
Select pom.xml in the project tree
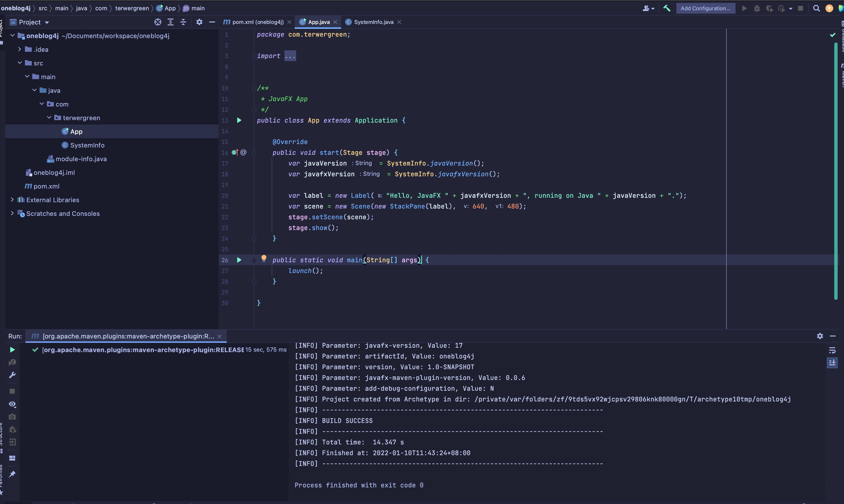click(x=111, y=186)
